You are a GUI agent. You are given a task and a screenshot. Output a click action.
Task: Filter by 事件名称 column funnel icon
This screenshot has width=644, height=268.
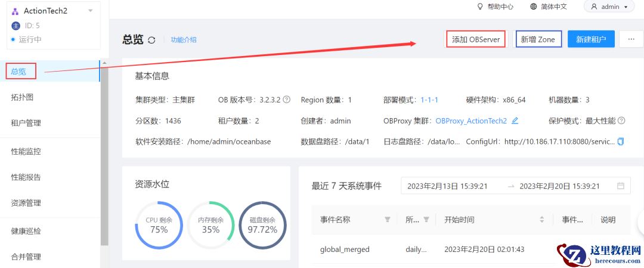(x=388, y=220)
